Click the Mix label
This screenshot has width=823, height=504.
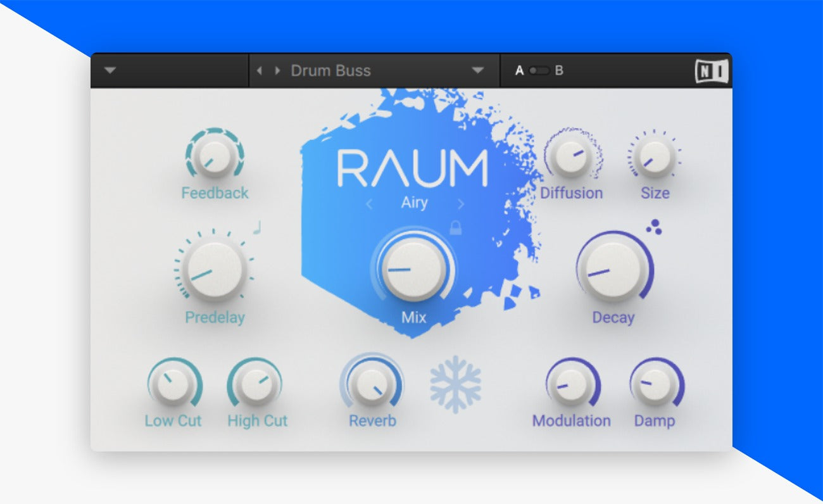(x=413, y=317)
